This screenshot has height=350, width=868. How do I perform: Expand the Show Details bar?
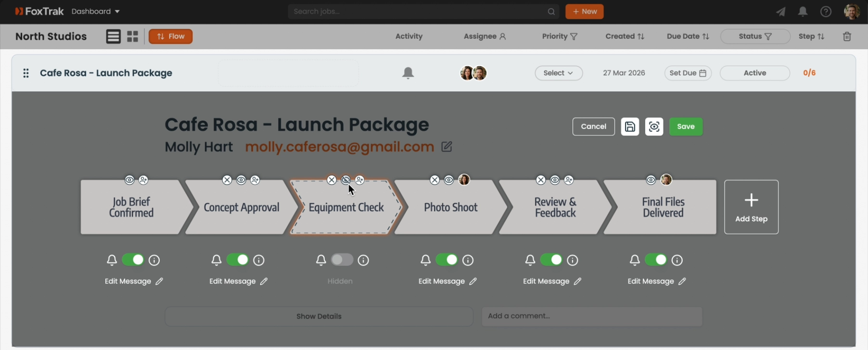coord(319,316)
